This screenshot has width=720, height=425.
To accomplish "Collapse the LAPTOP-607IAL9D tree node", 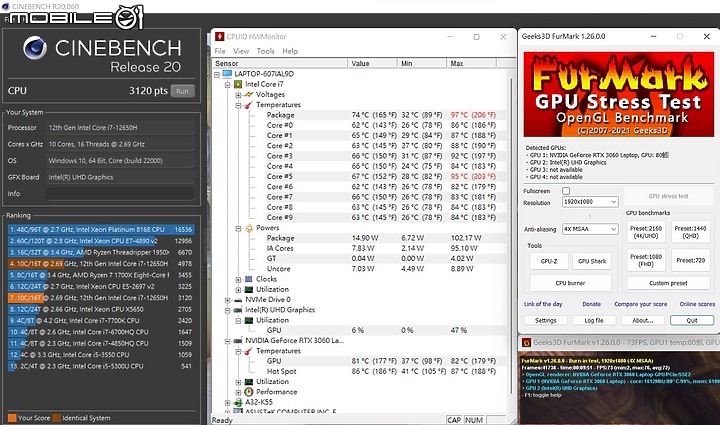I will point(217,74).
